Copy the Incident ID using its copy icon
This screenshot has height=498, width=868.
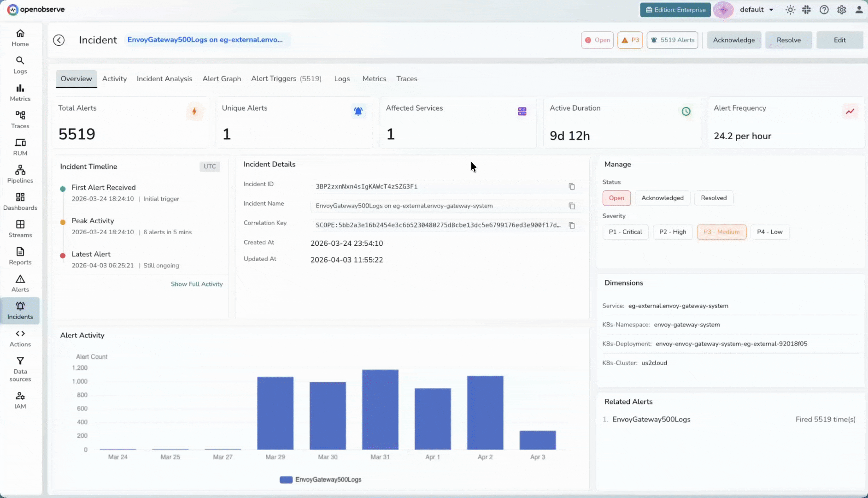pyautogui.click(x=572, y=186)
